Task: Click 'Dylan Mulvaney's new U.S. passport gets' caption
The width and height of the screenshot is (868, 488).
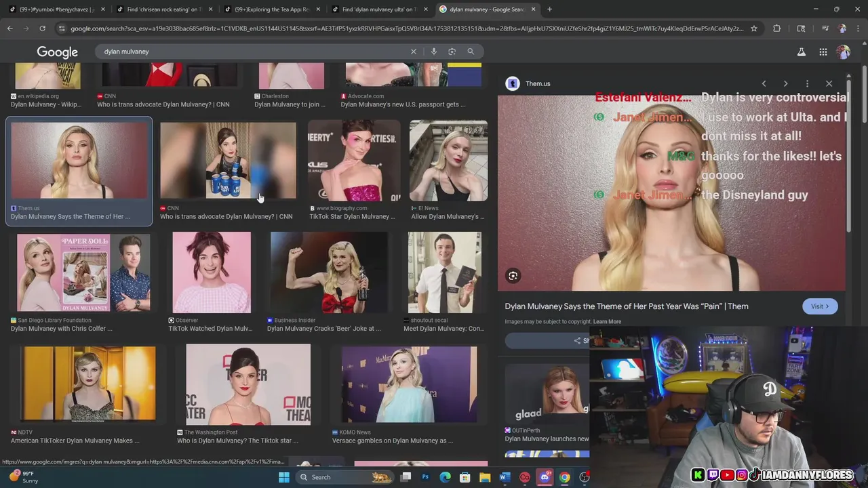Action: tap(403, 104)
